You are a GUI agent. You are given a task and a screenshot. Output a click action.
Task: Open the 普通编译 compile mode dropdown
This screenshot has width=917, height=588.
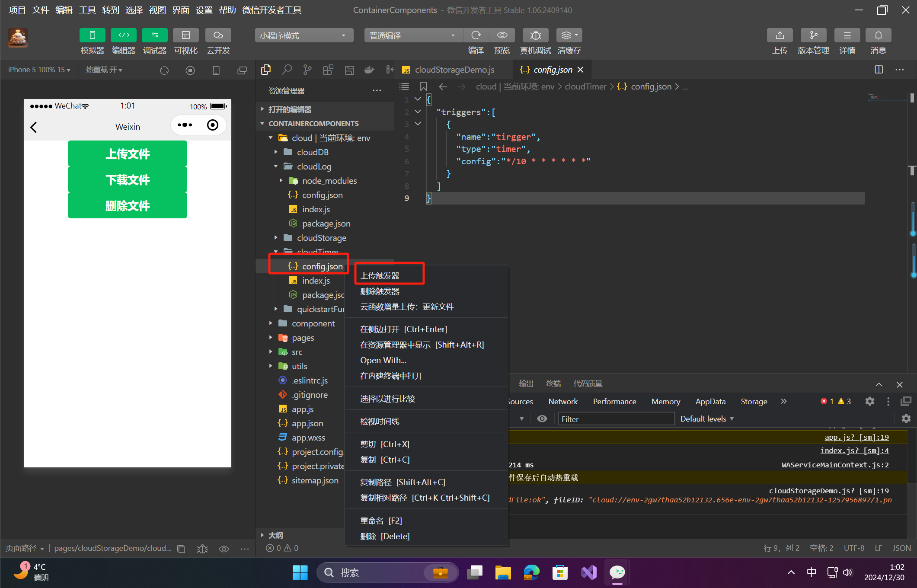(x=413, y=35)
